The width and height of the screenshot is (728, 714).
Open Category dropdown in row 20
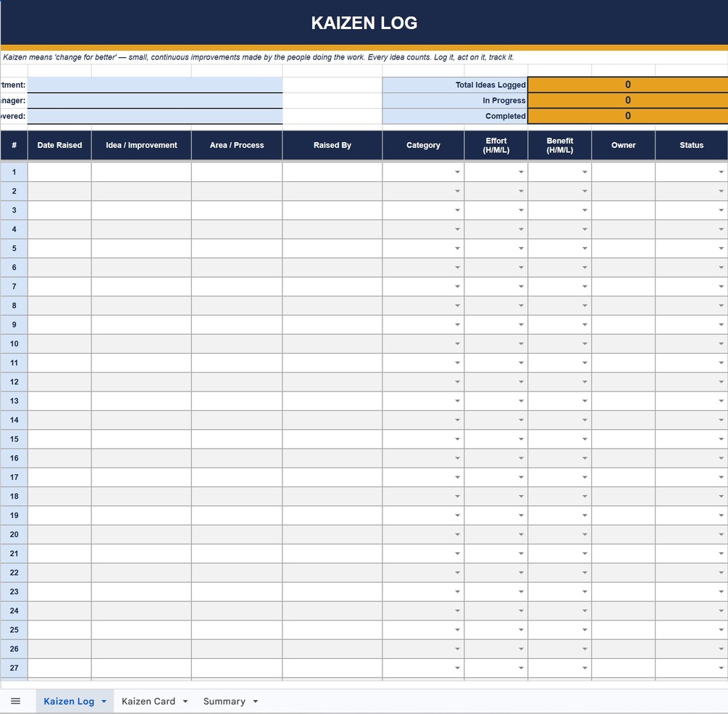pyautogui.click(x=457, y=535)
